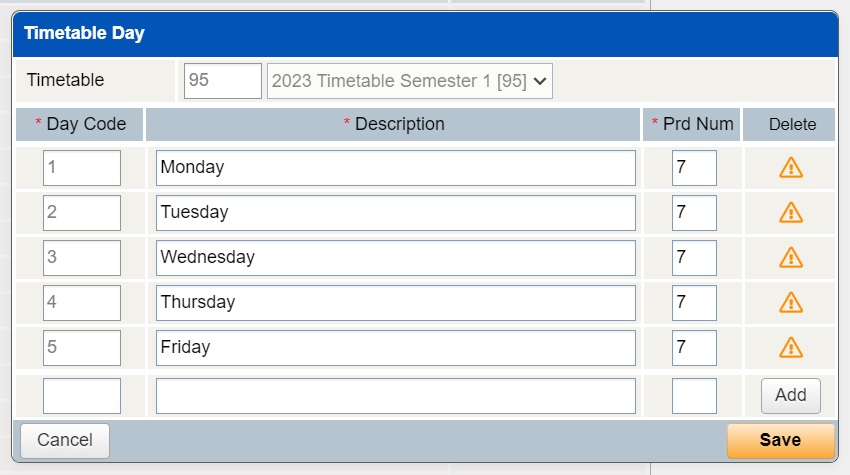Select the Friday description field
850x475 pixels.
coord(395,347)
